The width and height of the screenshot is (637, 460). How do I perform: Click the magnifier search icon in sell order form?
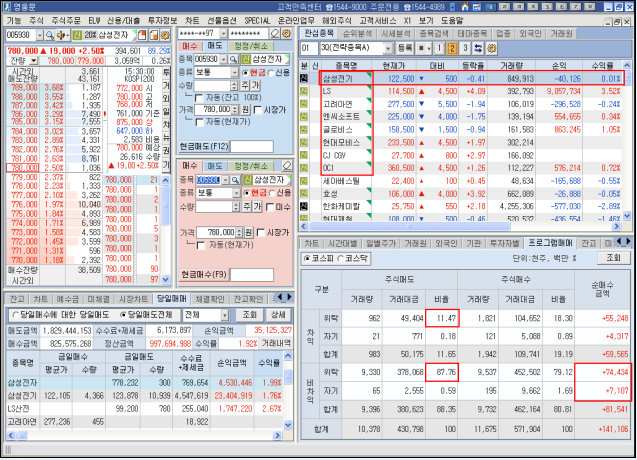[x=233, y=59]
